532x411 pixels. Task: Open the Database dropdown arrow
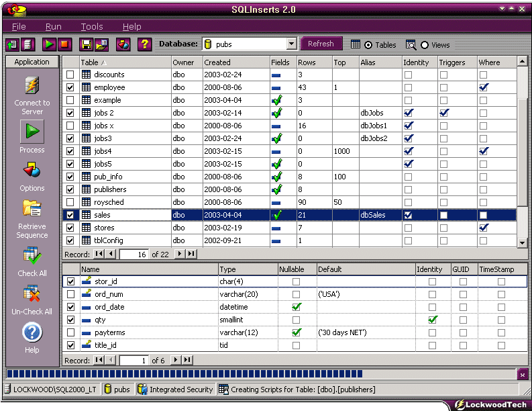tap(291, 44)
